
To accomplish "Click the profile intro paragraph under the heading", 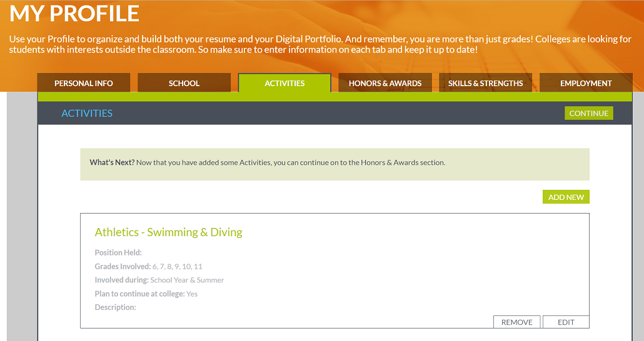I will point(320,44).
